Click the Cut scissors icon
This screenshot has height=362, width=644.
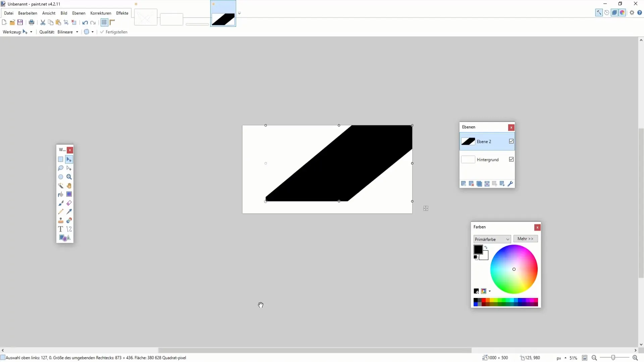(x=43, y=22)
